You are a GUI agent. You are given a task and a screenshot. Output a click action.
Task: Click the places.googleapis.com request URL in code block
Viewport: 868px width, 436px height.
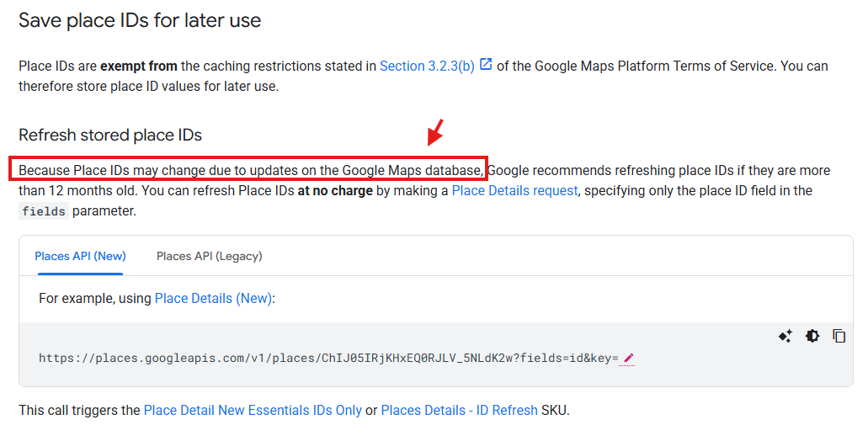point(328,359)
